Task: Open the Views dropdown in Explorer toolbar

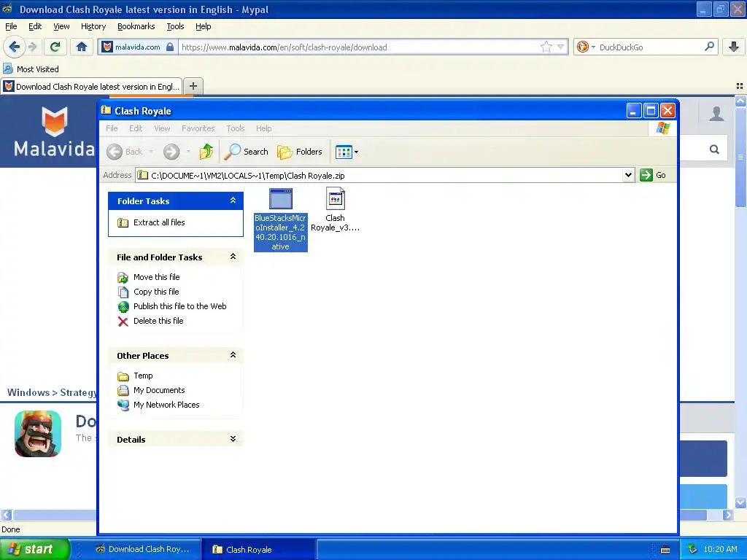Action: (347, 152)
